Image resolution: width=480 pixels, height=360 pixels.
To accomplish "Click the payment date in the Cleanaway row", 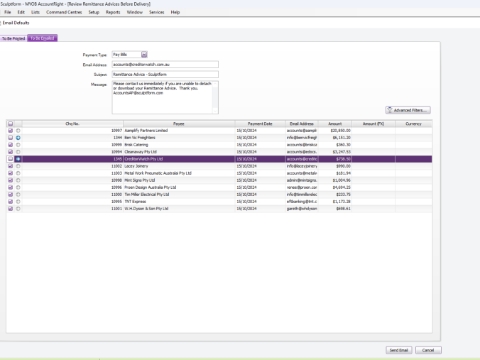I will (260, 152).
